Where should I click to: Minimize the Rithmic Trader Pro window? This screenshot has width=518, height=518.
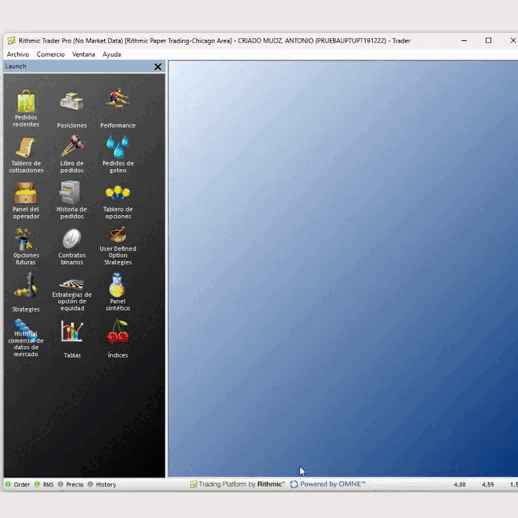click(464, 40)
